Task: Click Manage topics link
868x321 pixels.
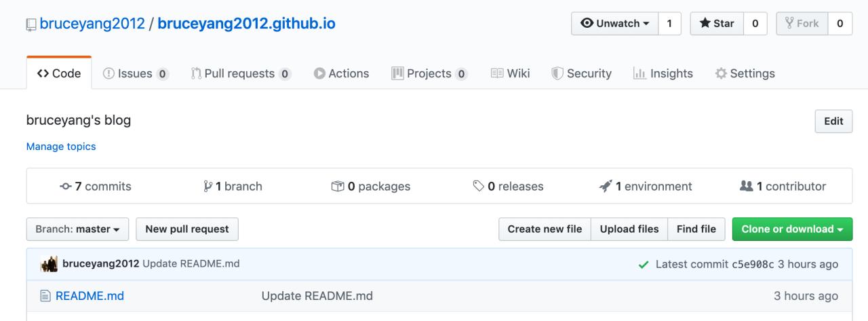Action: coord(61,146)
